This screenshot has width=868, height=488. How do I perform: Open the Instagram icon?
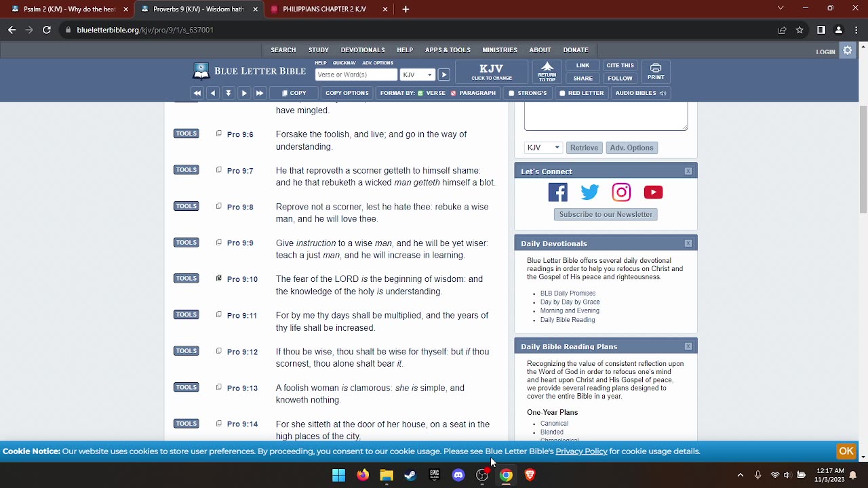pos(621,192)
